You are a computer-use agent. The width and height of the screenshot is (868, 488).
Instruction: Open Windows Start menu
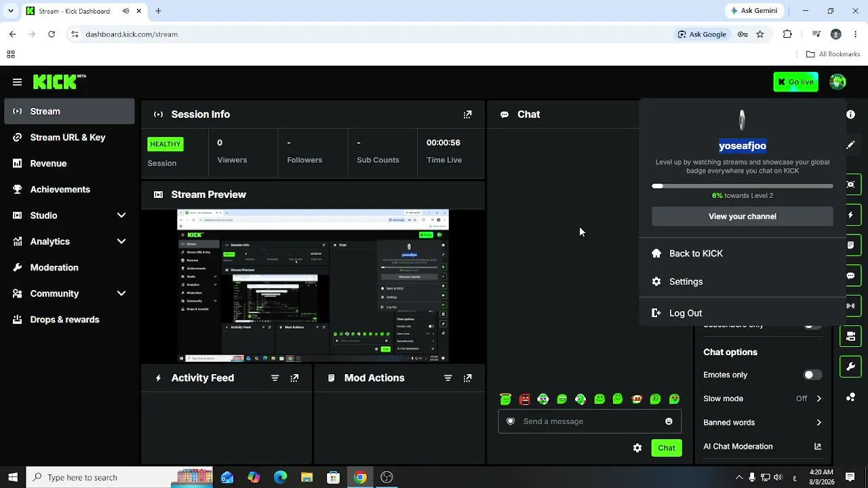pos(13,477)
